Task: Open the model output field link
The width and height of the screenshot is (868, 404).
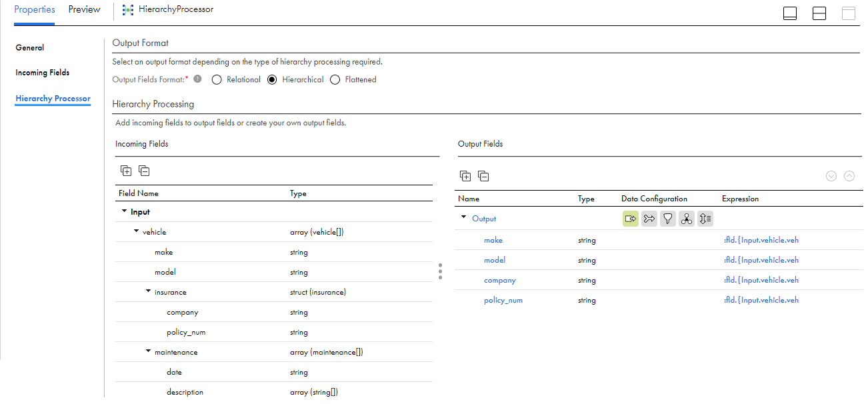Action: click(495, 260)
